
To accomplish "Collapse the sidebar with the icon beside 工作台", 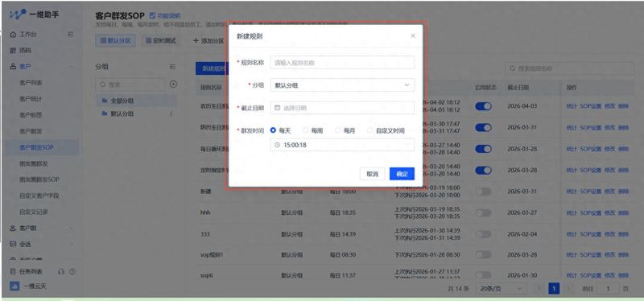I will click(71, 34).
